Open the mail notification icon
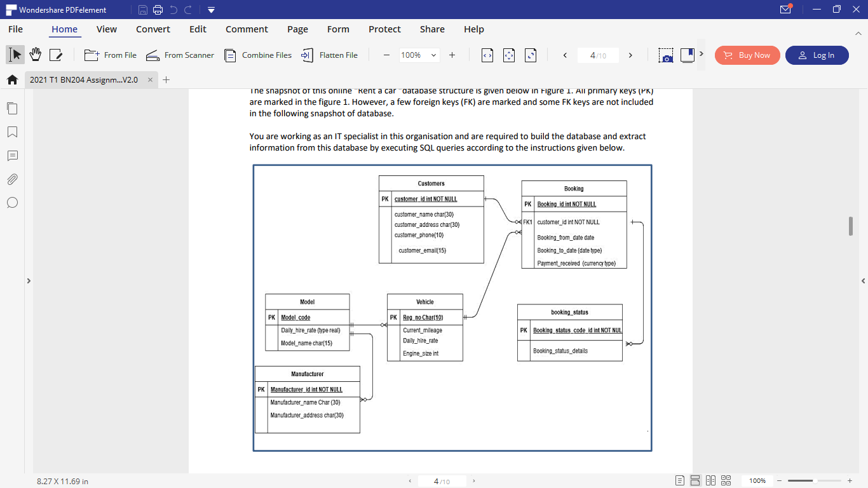The image size is (868, 488). tap(786, 10)
